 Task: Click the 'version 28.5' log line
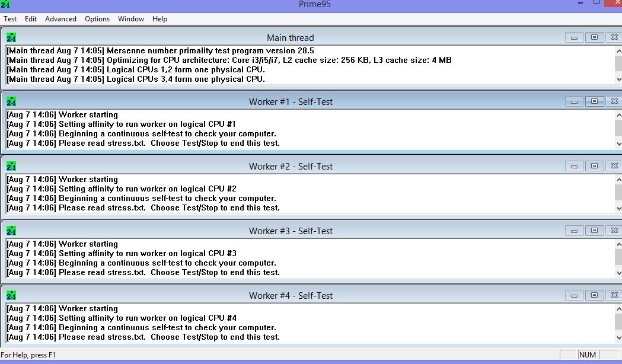click(160, 51)
